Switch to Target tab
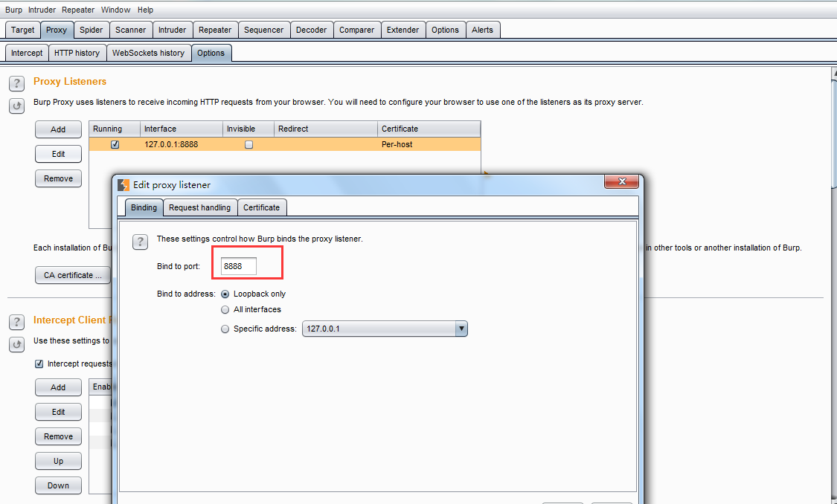This screenshot has height=504, width=837. pyautogui.click(x=23, y=30)
